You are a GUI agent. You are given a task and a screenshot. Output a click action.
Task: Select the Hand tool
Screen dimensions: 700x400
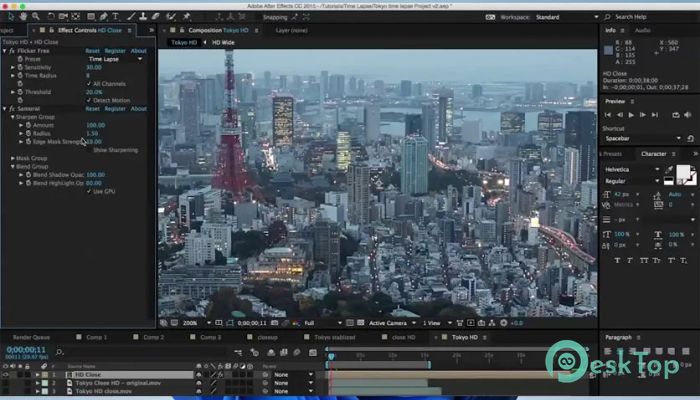pyautogui.click(x=23, y=17)
